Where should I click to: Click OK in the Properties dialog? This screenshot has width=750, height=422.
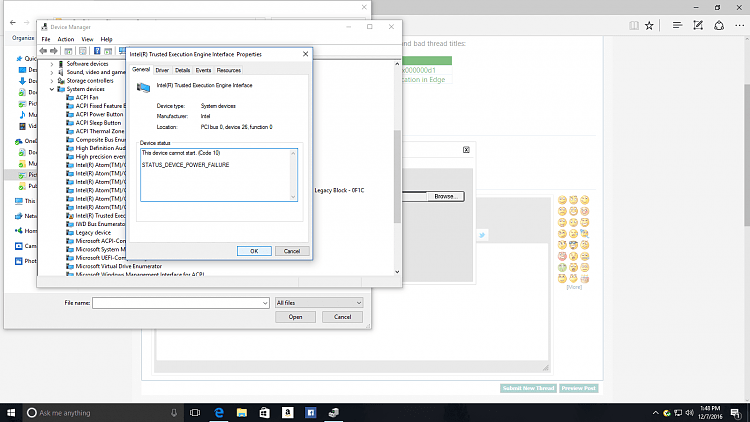click(x=254, y=251)
